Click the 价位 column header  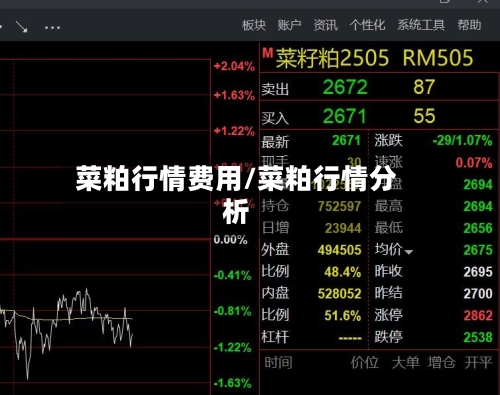coord(365,362)
